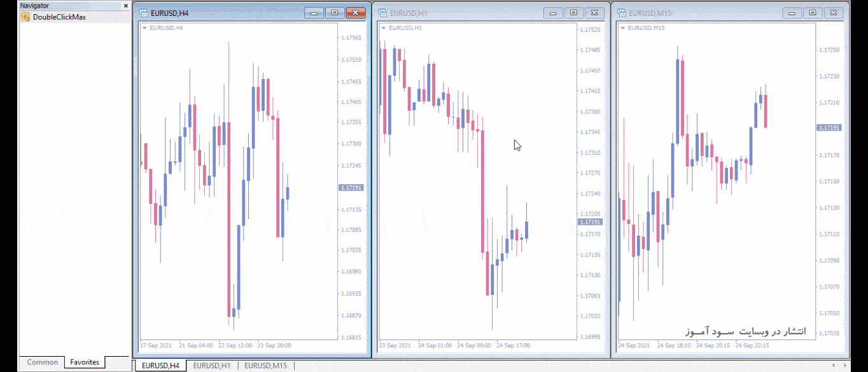Click the '24 Sep 20:15' time label in M15 chart

713,345
